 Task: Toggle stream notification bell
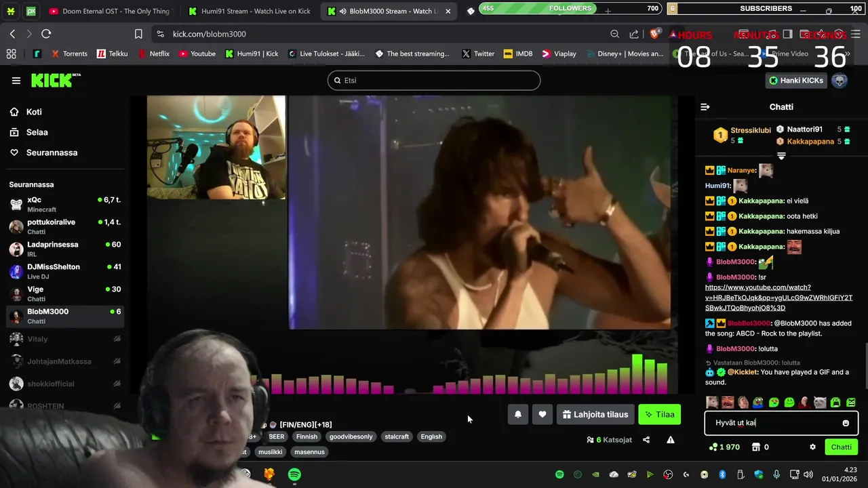[518, 414]
